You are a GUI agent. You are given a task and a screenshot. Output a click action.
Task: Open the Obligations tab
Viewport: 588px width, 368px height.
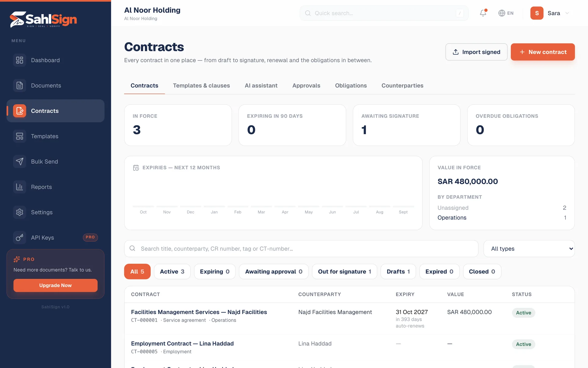[351, 86]
